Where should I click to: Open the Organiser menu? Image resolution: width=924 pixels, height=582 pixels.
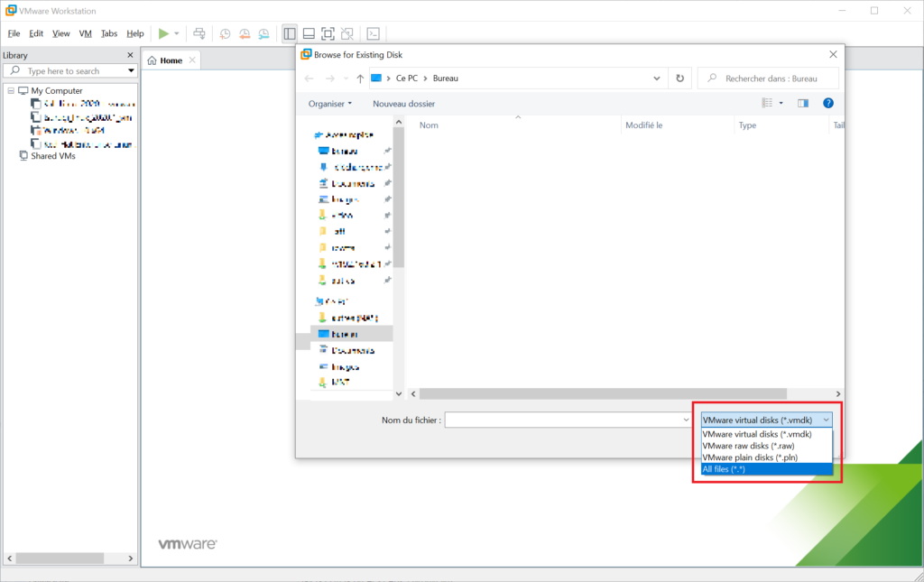point(330,104)
